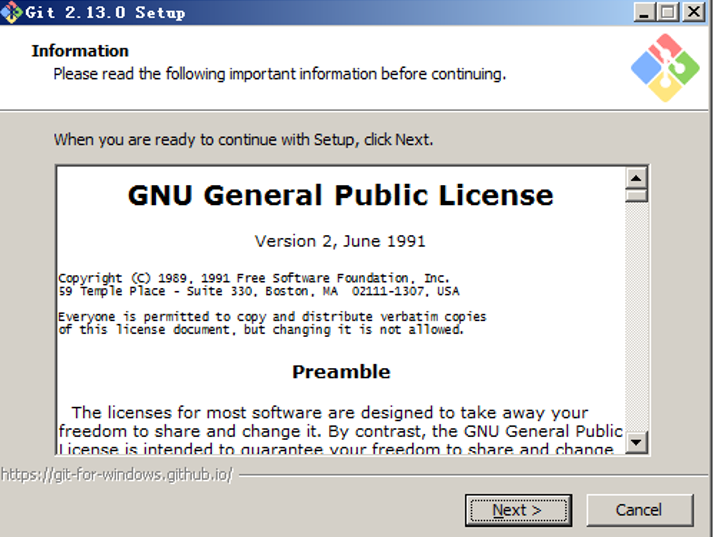This screenshot has width=714, height=537.
Task: Click the license scrollbar thumb
Action: point(636,195)
